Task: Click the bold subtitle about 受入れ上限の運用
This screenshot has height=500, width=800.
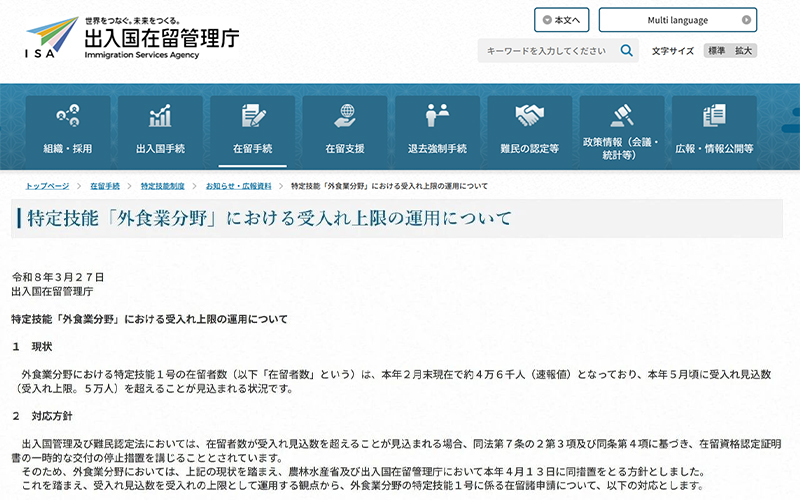Action: (149, 319)
